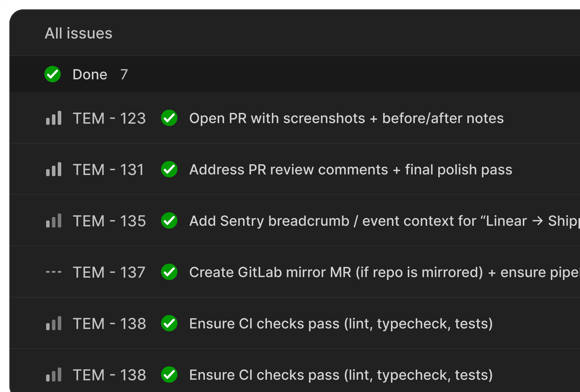
Task: Click the green Done status icon on TEM-131
Action: point(169,169)
